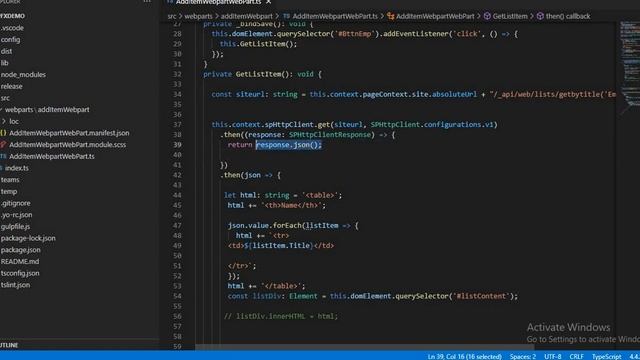
Task: Open config folder in explorer
Action: point(10,40)
